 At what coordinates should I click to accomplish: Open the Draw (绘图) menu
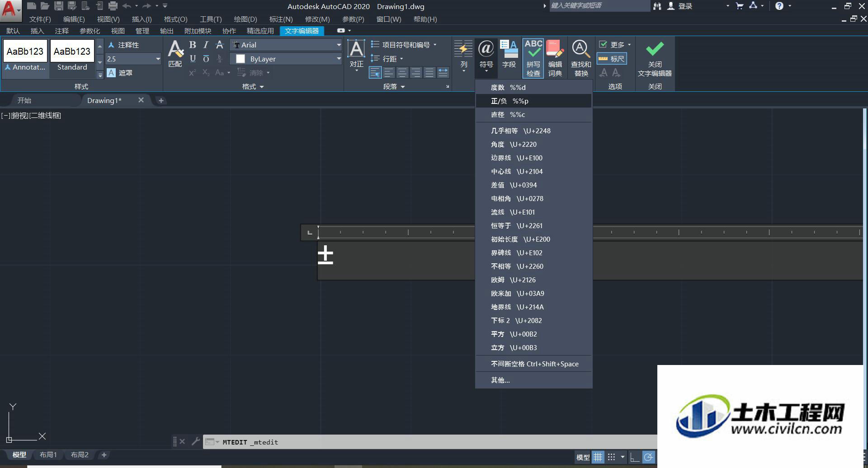click(245, 19)
